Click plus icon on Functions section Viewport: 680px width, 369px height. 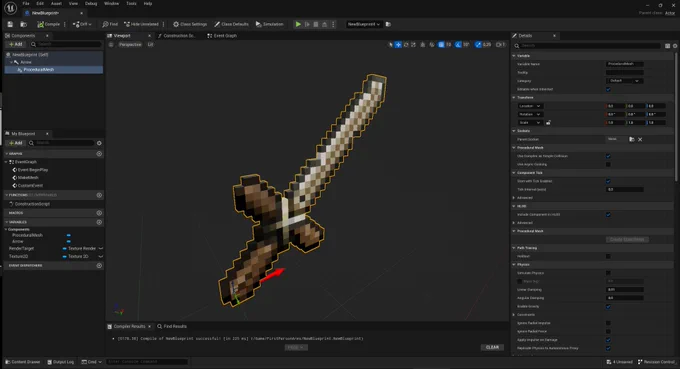click(99, 195)
